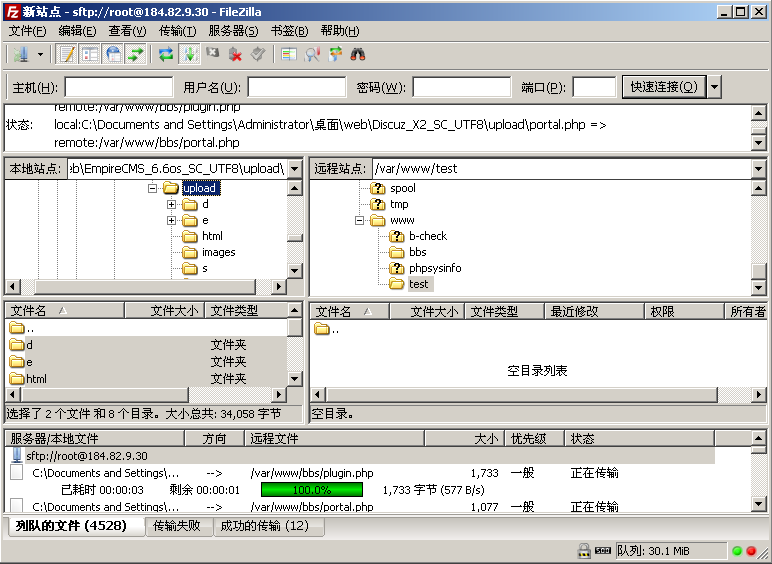Switch to the 传输失败 tab

tap(177, 526)
